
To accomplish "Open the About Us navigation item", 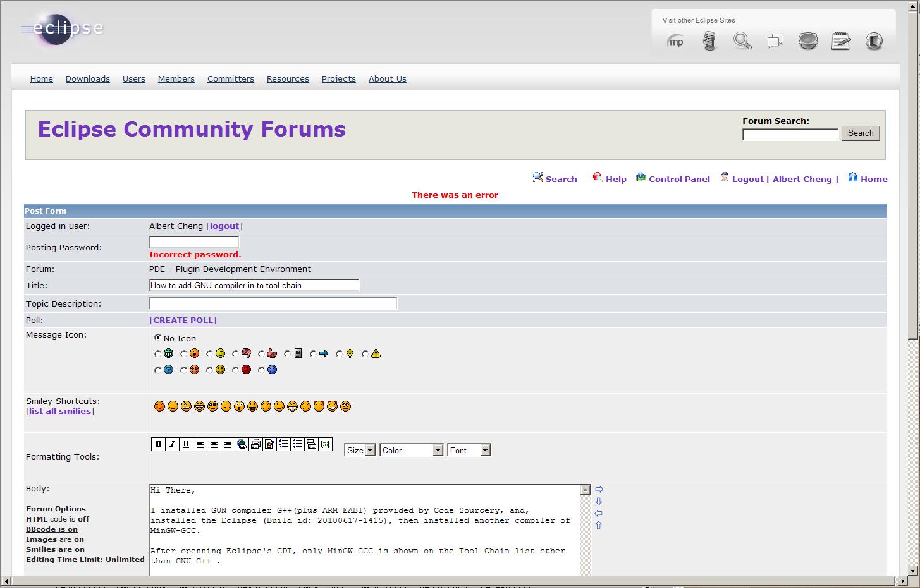I will pyautogui.click(x=388, y=79).
